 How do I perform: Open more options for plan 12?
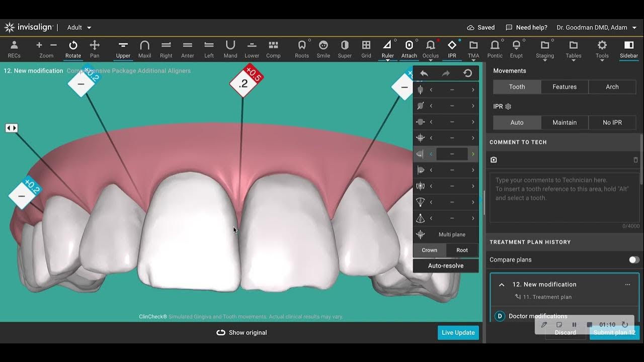point(627,285)
